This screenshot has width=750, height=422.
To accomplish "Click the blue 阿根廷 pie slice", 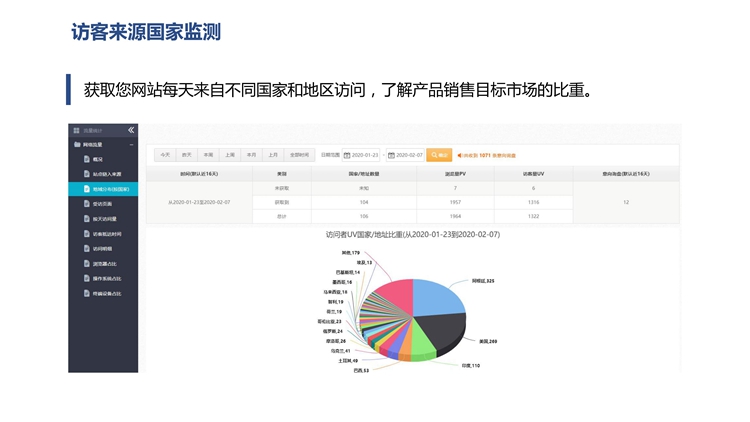I will [440, 296].
